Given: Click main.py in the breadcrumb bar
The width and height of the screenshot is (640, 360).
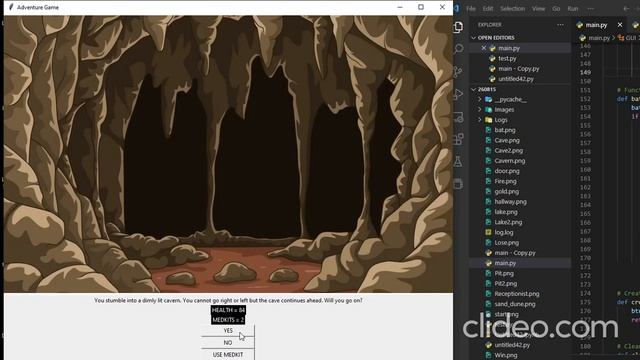Looking at the screenshot, I should pyautogui.click(x=599, y=38).
